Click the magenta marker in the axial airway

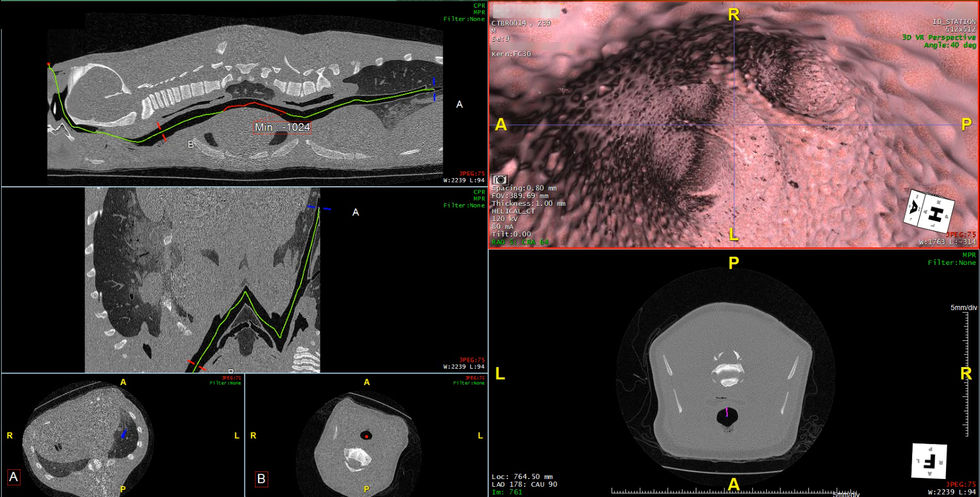pos(726,412)
